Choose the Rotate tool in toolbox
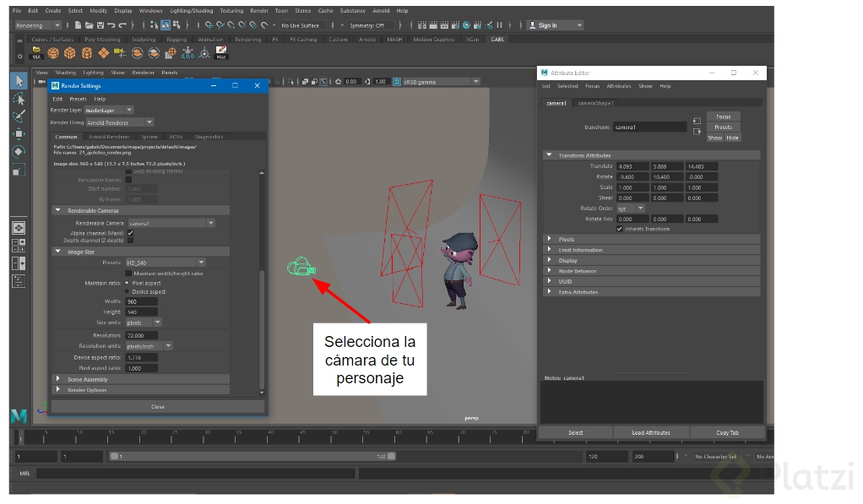 [x=19, y=151]
